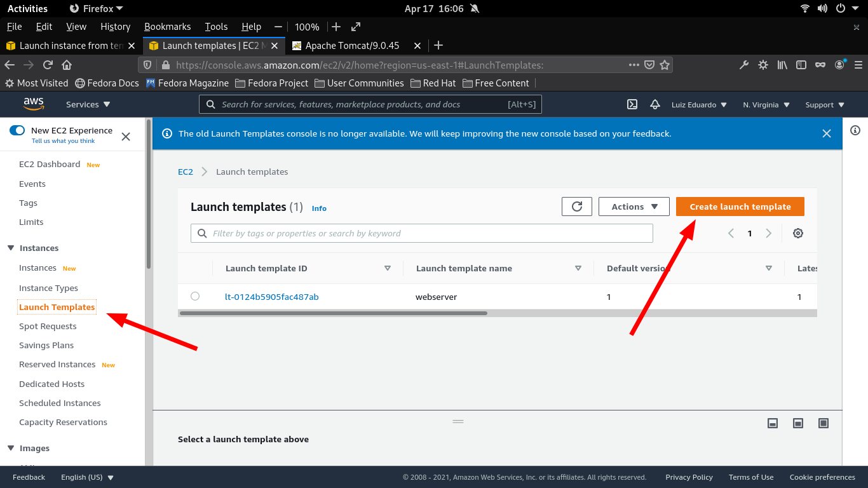868x488 pixels.
Task: Click Feedback in footer
Action: point(29,477)
